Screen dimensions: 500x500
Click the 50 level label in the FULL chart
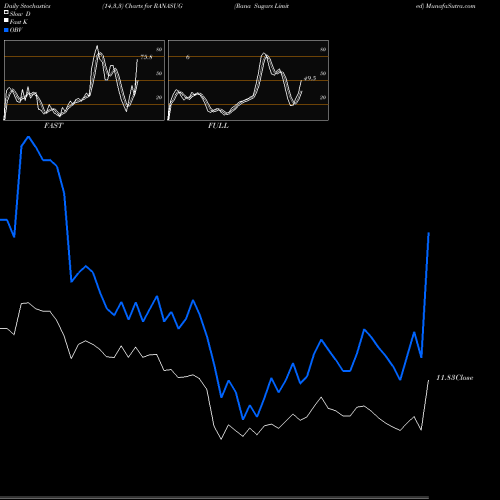(x=323, y=73)
